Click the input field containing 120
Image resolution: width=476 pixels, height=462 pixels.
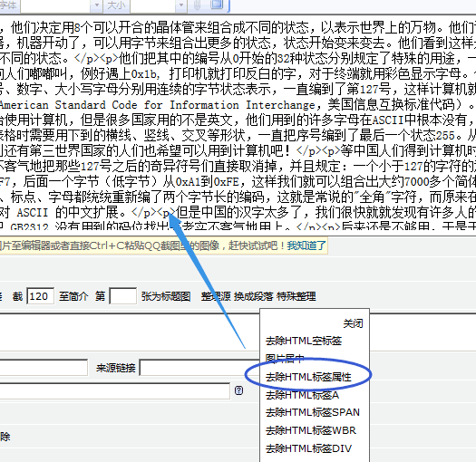pyautogui.click(x=41, y=295)
